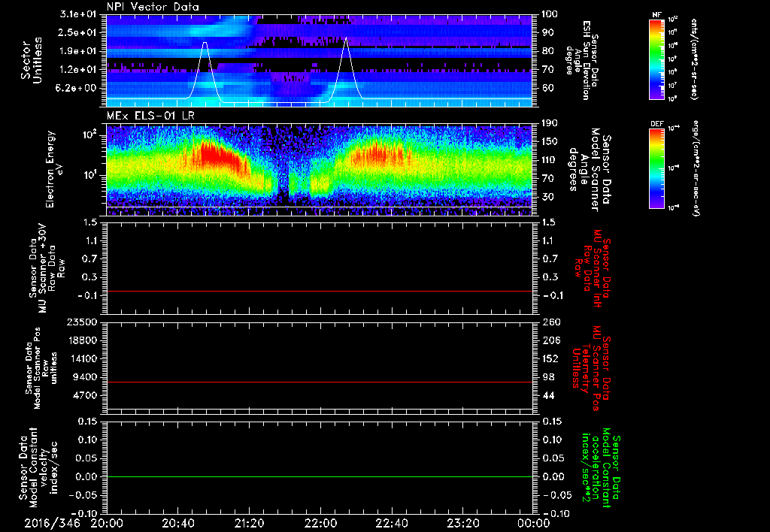This screenshot has width=770, height=532.
Task: Click the red line in MU Scanner +30V panel
Action: pos(319,291)
